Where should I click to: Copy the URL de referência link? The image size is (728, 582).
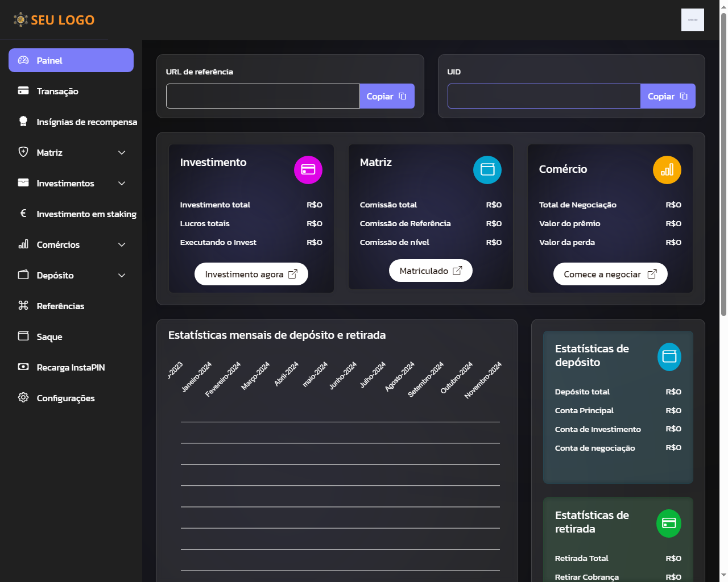(x=387, y=97)
